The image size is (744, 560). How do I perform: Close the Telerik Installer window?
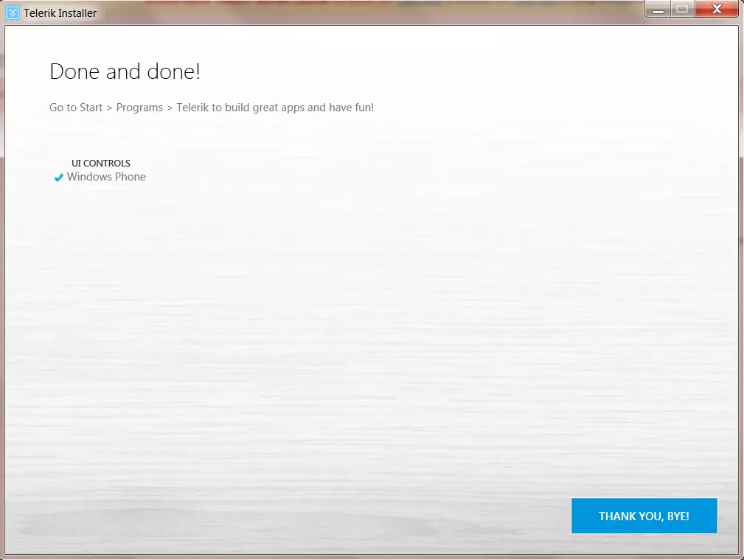click(717, 9)
